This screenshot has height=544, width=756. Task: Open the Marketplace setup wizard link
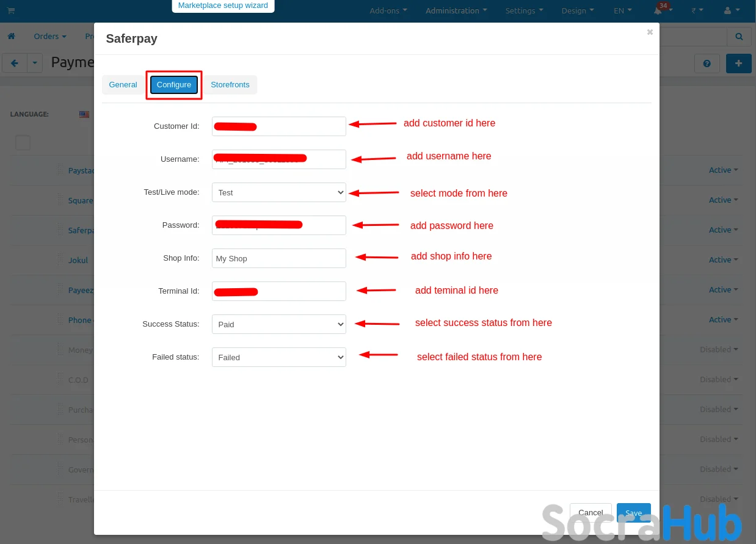tap(223, 5)
